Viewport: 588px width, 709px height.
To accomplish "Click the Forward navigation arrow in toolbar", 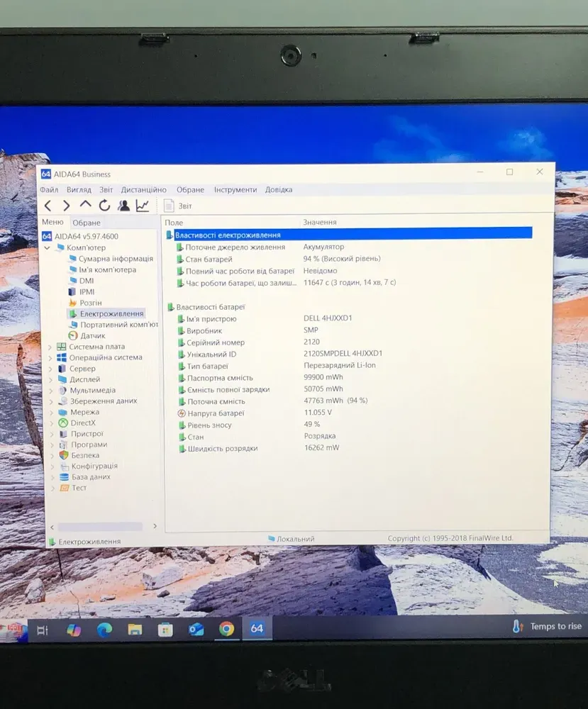I will 67,206.
